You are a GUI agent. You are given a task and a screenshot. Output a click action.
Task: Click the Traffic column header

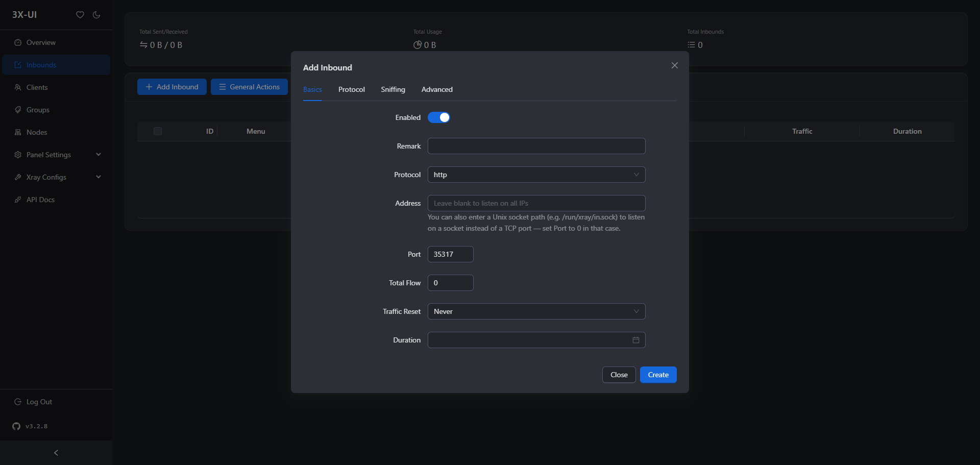pos(802,131)
